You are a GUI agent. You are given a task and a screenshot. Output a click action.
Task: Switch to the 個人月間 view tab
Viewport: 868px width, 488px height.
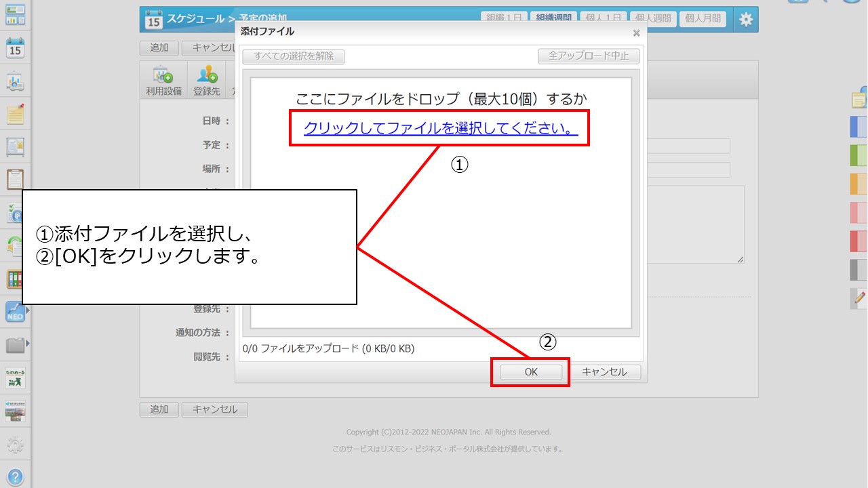[x=703, y=19]
